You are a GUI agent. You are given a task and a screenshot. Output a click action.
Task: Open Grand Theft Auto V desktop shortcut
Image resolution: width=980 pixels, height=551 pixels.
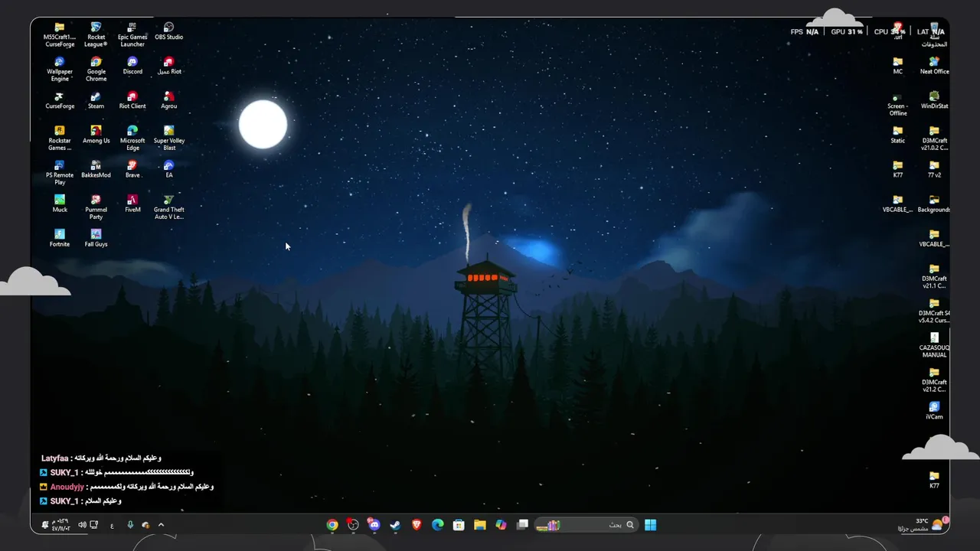[x=169, y=207]
